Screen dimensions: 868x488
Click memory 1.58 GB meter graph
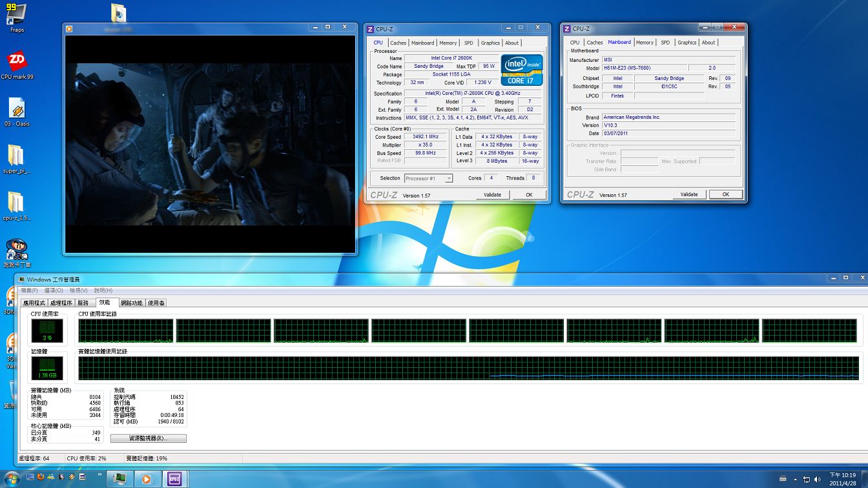tap(48, 368)
